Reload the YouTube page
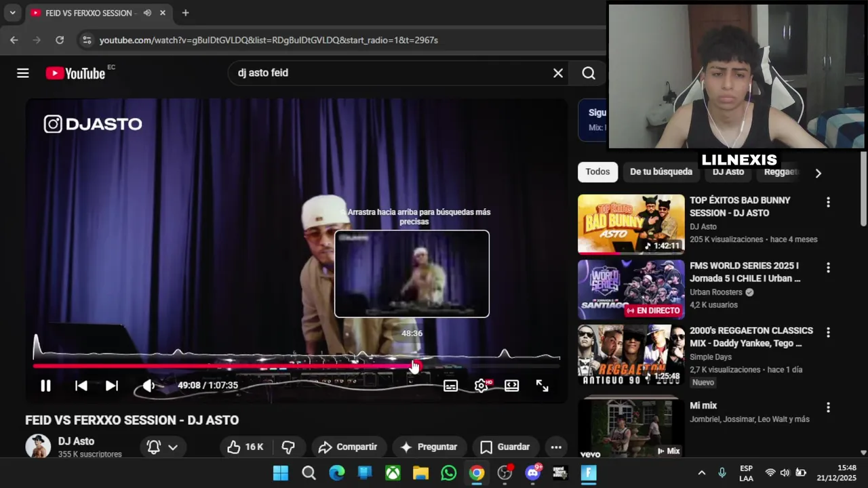Viewport: 868px width, 488px height. coord(60,40)
